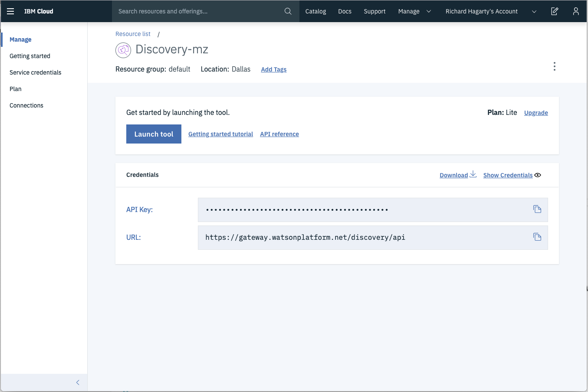This screenshot has height=392, width=588.
Task: Click the IBM Cloud logo text
Action: click(x=39, y=11)
